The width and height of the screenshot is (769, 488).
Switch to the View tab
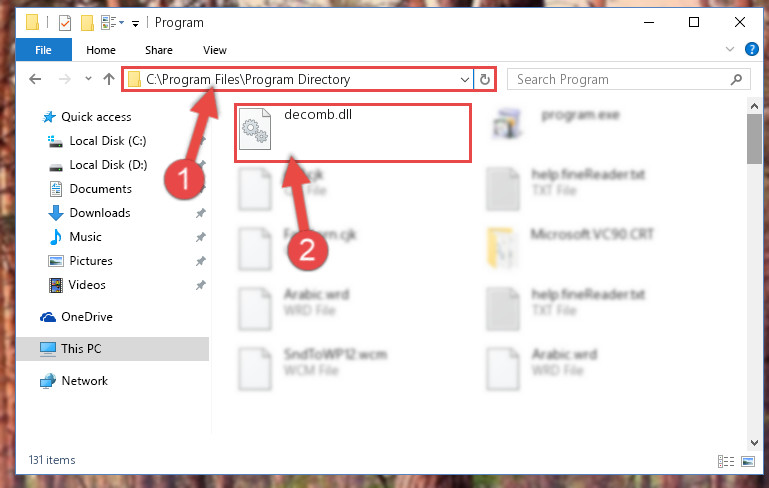coord(215,50)
